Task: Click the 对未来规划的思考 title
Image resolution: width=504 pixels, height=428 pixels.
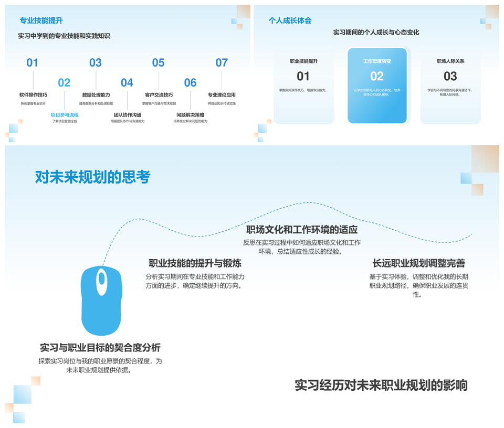Action: click(92, 177)
